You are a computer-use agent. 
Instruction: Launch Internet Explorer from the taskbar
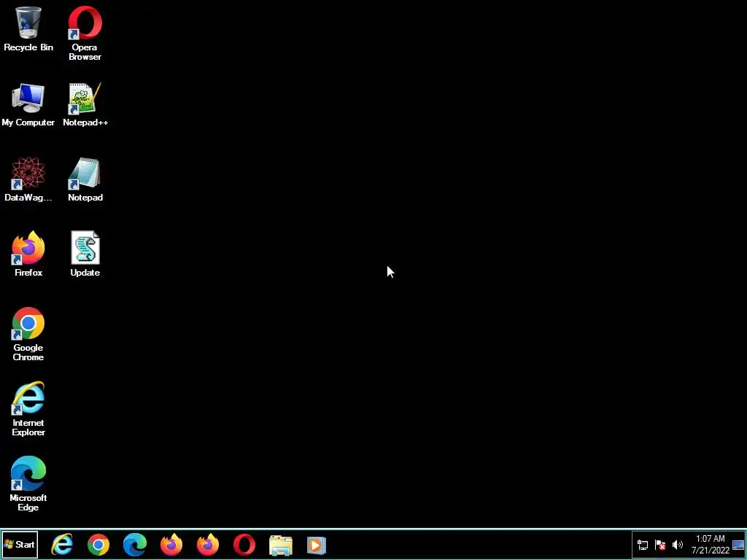click(62, 545)
